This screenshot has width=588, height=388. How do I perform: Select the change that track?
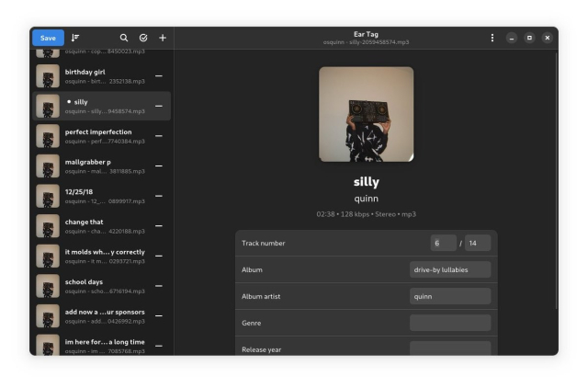click(x=102, y=226)
